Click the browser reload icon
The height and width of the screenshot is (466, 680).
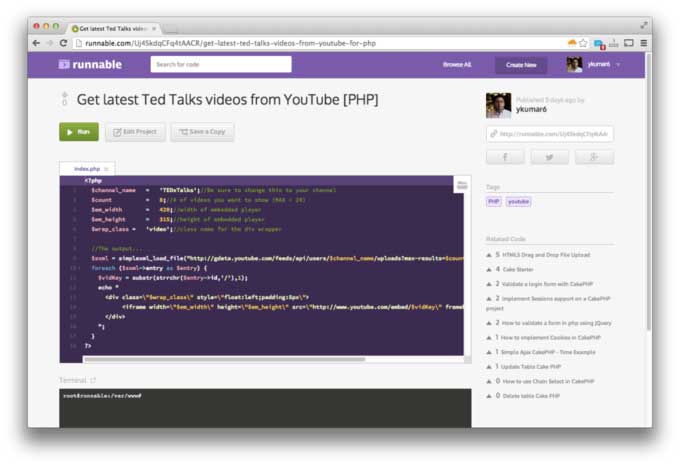(x=64, y=43)
